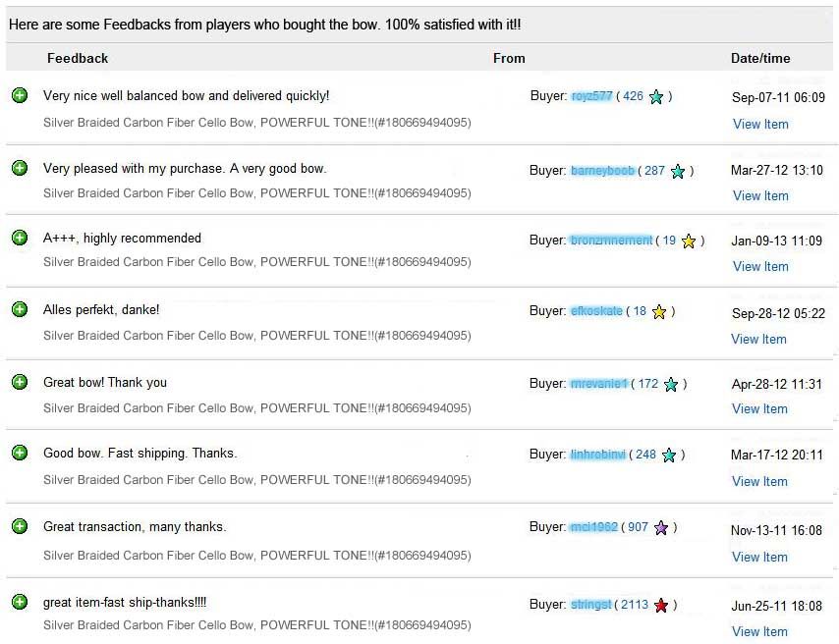Click item title under 'Good bow. Fast shipping'
Screen dimensions: 839x644
256,480
